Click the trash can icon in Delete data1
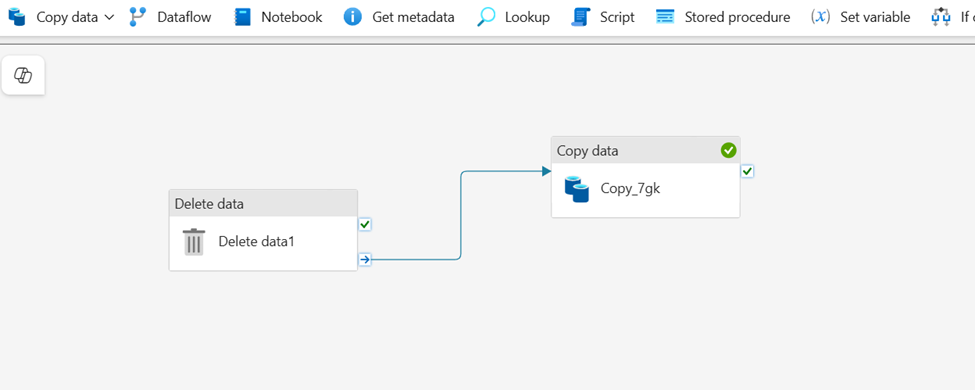This screenshot has height=390, width=975. pos(194,241)
